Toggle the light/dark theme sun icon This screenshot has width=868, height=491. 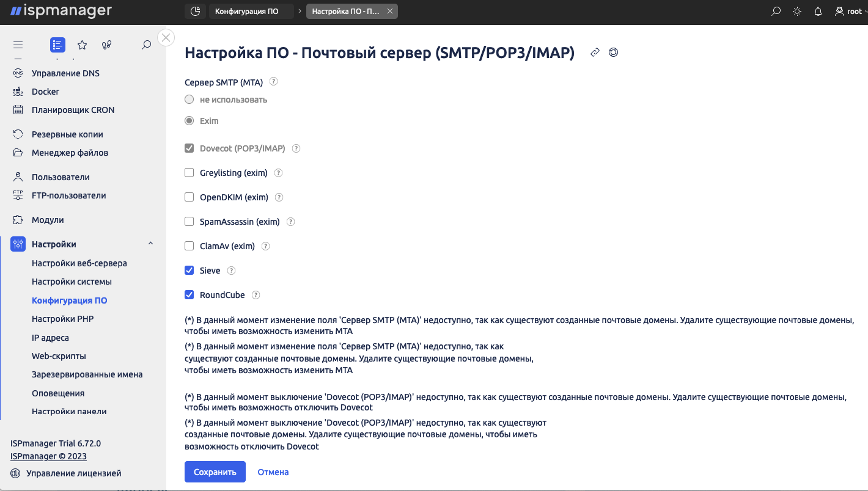[797, 11]
